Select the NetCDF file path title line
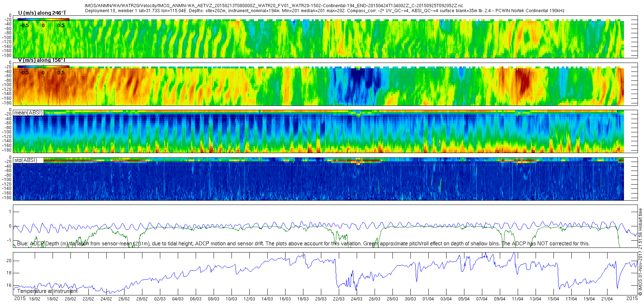Screen dimensions: 644x304 click(x=274, y=6)
